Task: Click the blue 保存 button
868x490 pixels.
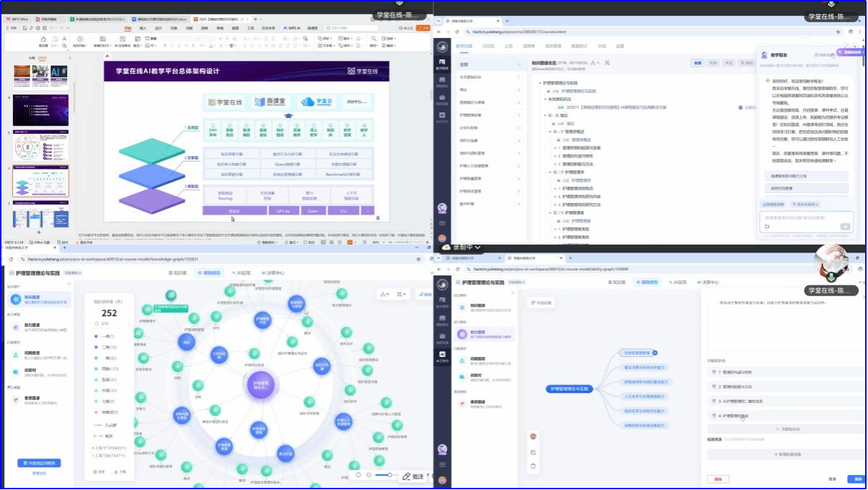Action: tap(854, 479)
